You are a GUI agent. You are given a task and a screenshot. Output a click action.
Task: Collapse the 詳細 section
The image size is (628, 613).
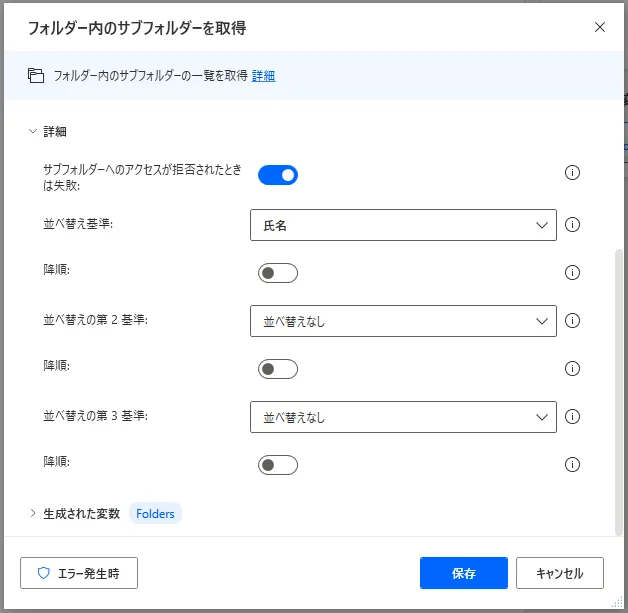33,131
